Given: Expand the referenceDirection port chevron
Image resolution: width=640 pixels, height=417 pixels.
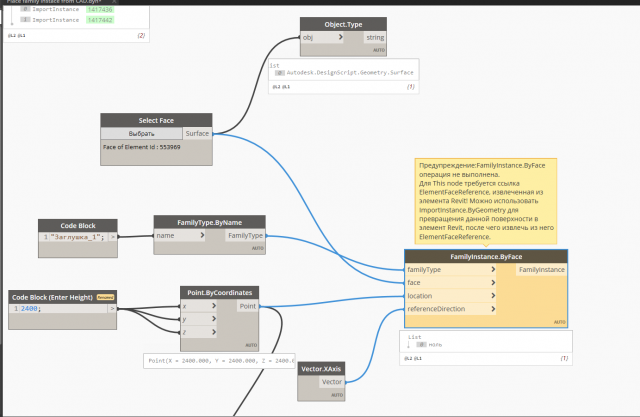Looking at the screenshot, I should pos(493,309).
